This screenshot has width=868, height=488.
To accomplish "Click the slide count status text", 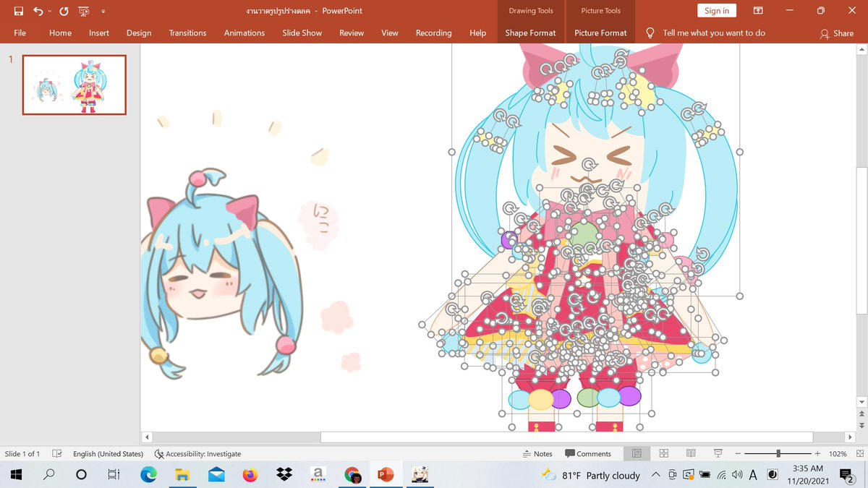I will [x=22, y=453].
